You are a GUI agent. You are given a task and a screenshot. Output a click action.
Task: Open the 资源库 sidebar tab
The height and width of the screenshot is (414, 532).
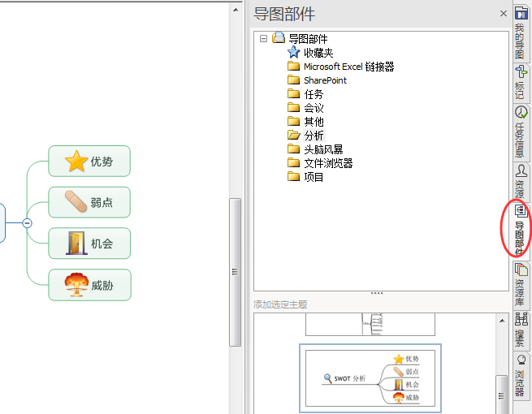coord(521,285)
